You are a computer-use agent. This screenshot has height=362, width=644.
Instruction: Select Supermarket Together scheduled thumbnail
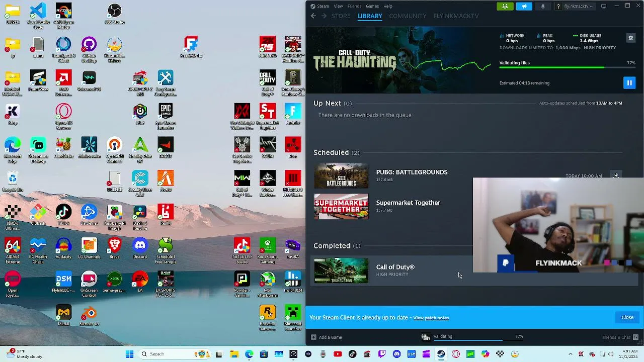click(341, 206)
